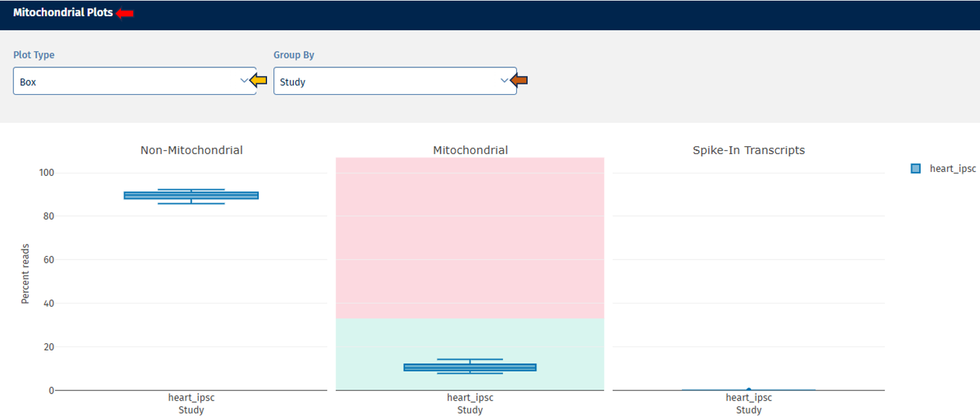Viewport: 980px width, 420px height.
Task: Click heart_ipsc x-axis label under Mitochondrial plot
Action: (470, 398)
